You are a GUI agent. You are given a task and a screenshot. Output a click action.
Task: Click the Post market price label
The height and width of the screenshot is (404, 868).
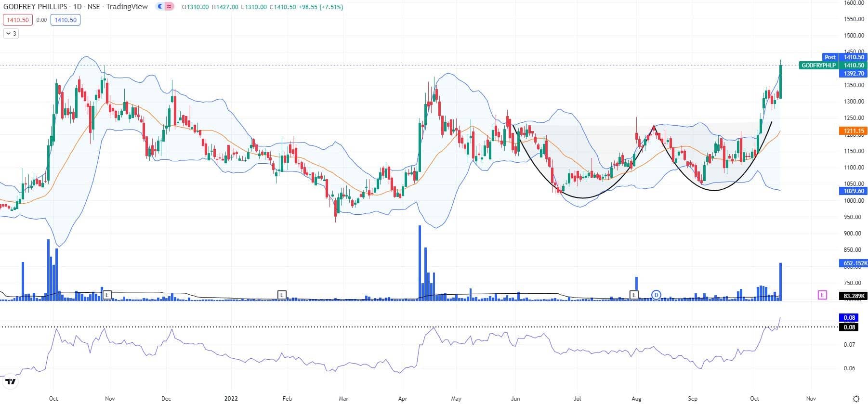(x=830, y=57)
